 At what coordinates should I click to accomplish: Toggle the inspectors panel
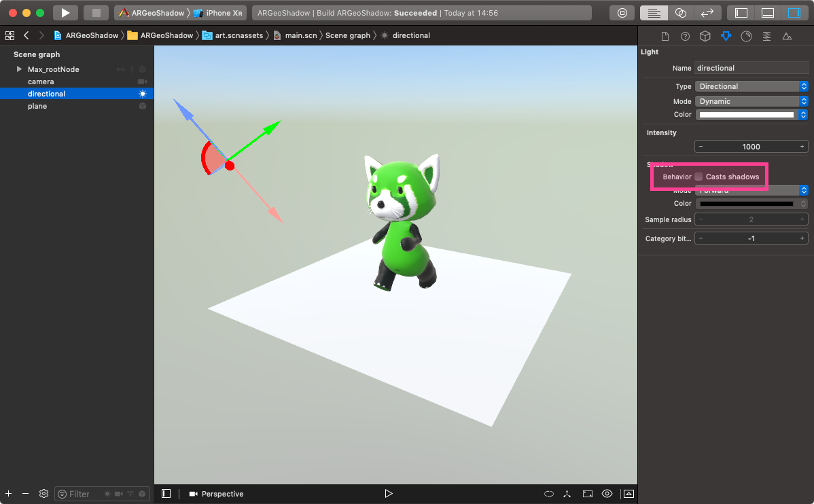click(794, 13)
